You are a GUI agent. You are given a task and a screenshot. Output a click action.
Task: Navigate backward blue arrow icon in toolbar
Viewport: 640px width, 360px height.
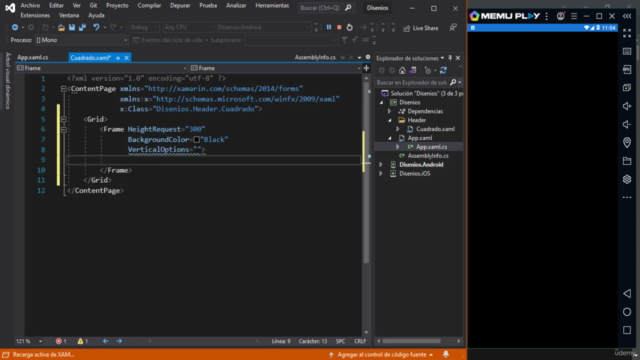point(15,27)
